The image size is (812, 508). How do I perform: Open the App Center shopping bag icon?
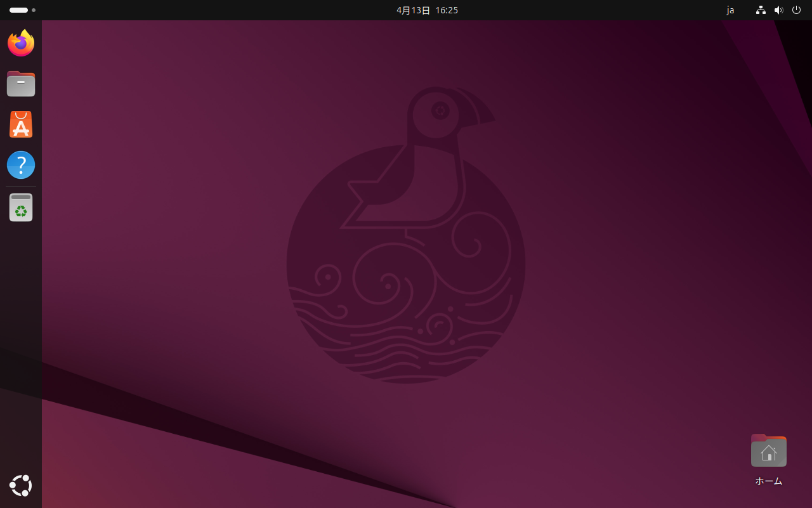[21, 124]
